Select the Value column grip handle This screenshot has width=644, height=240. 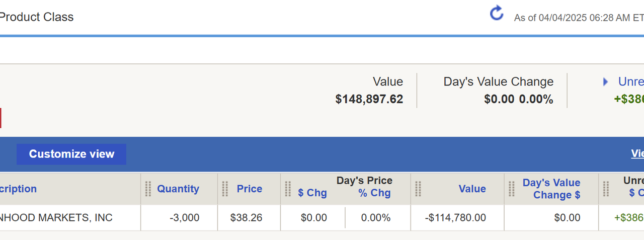pyautogui.click(x=418, y=189)
